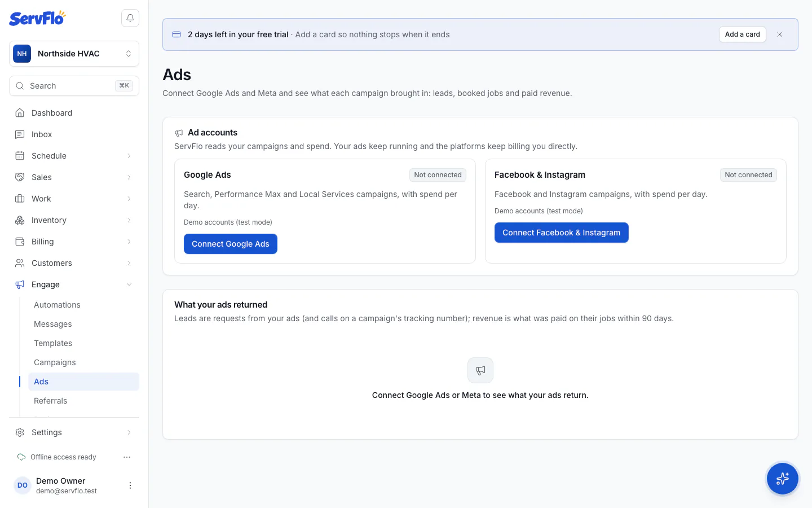Image resolution: width=812 pixels, height=508 pixels.
Task: Click the search magnifier icon
Action: point(20,86)
